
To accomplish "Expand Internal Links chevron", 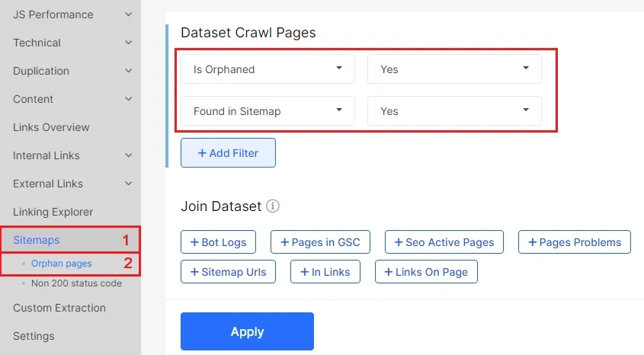I will click(129, 155).
